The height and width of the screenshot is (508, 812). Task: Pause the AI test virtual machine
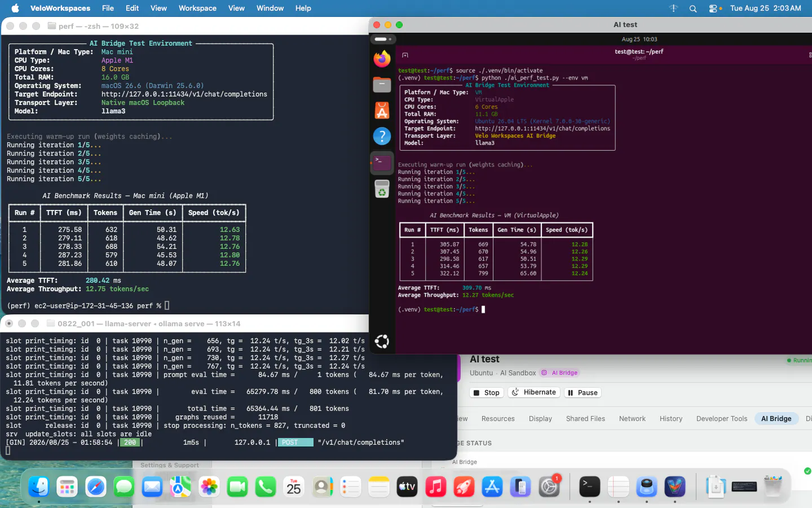coord(582,393)
